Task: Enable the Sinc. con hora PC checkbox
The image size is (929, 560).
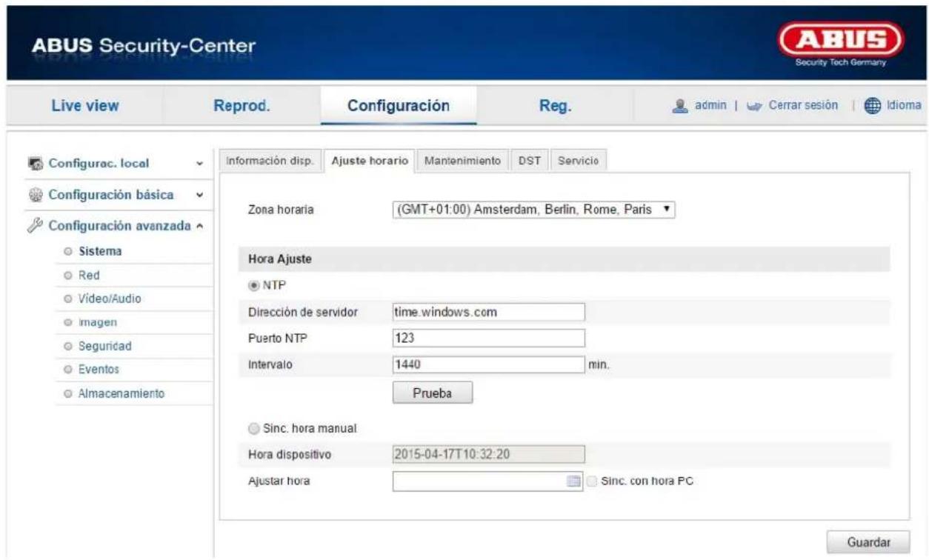Action: (x=591, y=481)
